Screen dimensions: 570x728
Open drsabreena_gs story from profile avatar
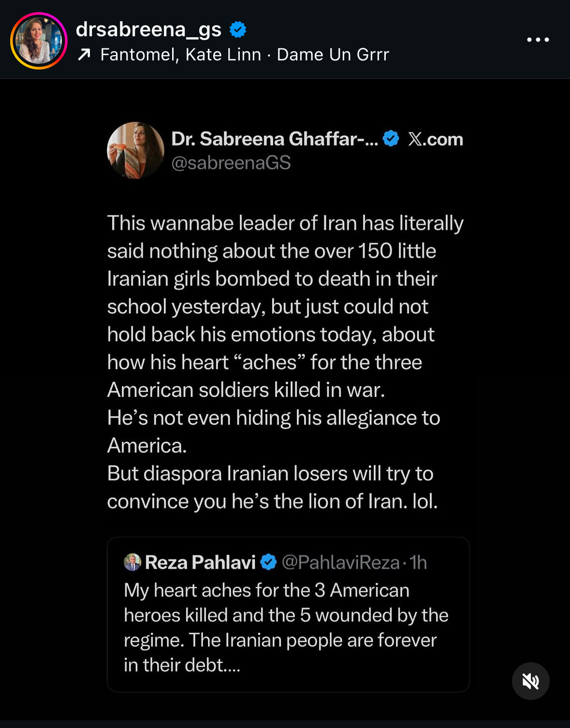[x=39, y=41]
